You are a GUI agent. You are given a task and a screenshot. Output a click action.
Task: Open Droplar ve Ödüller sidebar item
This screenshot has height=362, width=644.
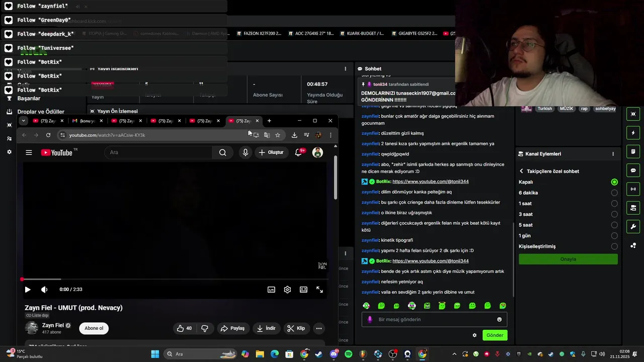[40, 112]
